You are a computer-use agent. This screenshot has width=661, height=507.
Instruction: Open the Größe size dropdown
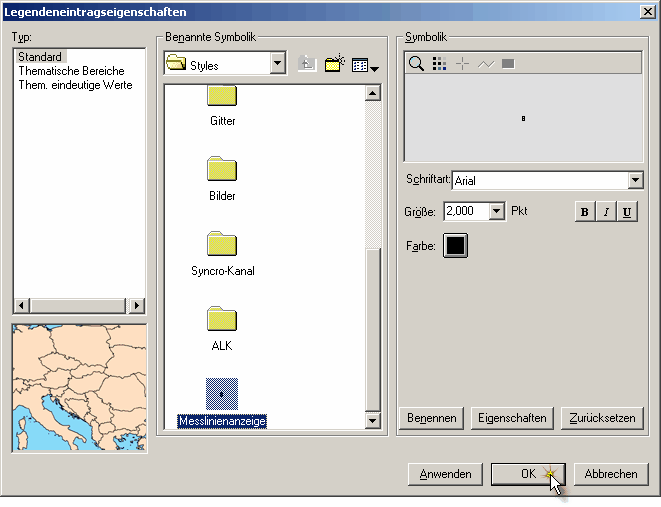(x=497, y=211)
